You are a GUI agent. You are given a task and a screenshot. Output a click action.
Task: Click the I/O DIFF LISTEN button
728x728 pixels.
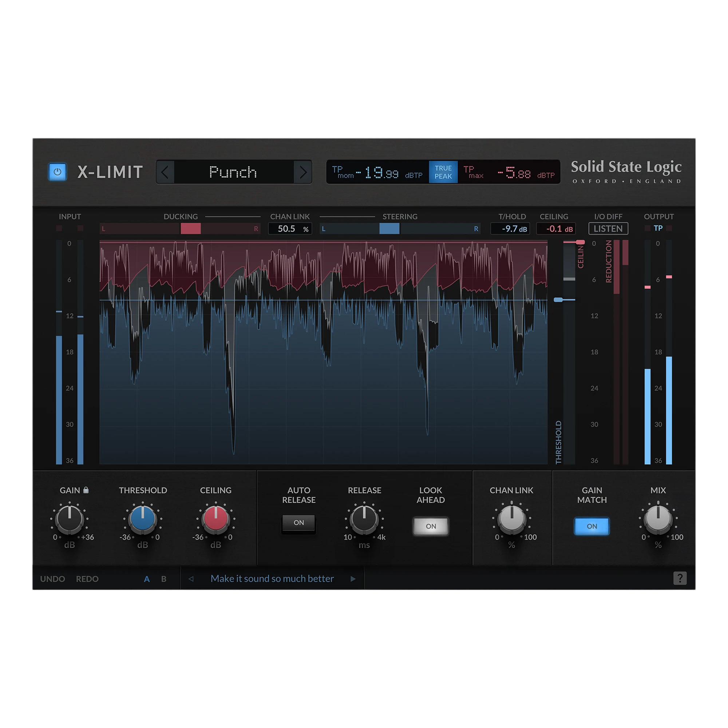coord(608,228)
